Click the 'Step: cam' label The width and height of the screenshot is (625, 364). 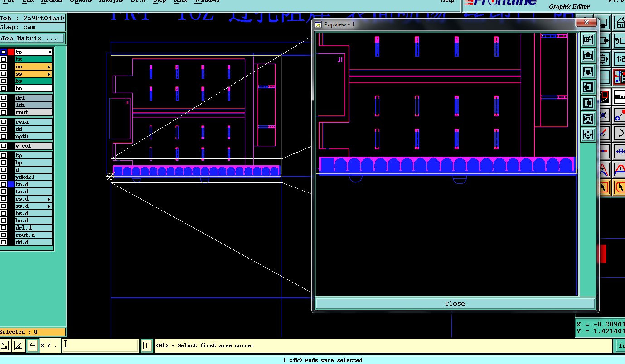[33, 27]
